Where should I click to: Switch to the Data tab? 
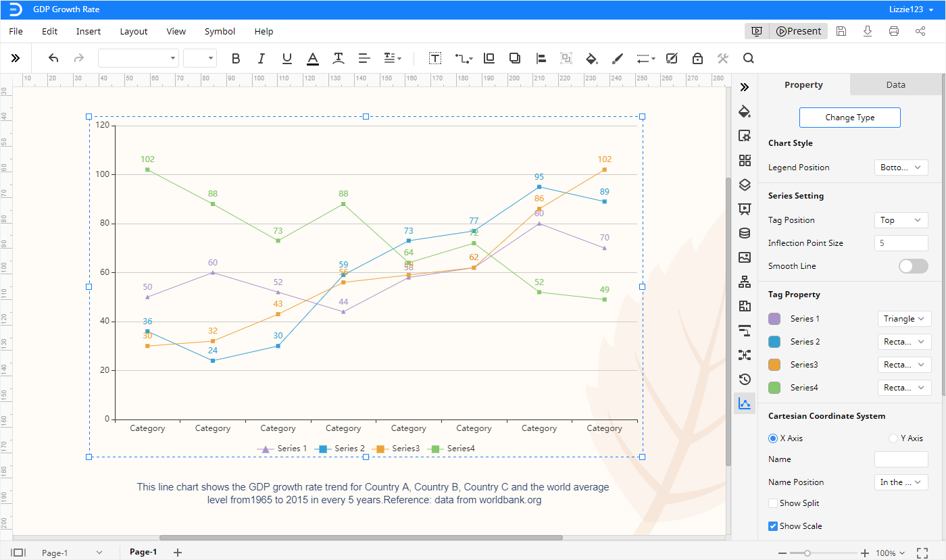coord(895,85)
